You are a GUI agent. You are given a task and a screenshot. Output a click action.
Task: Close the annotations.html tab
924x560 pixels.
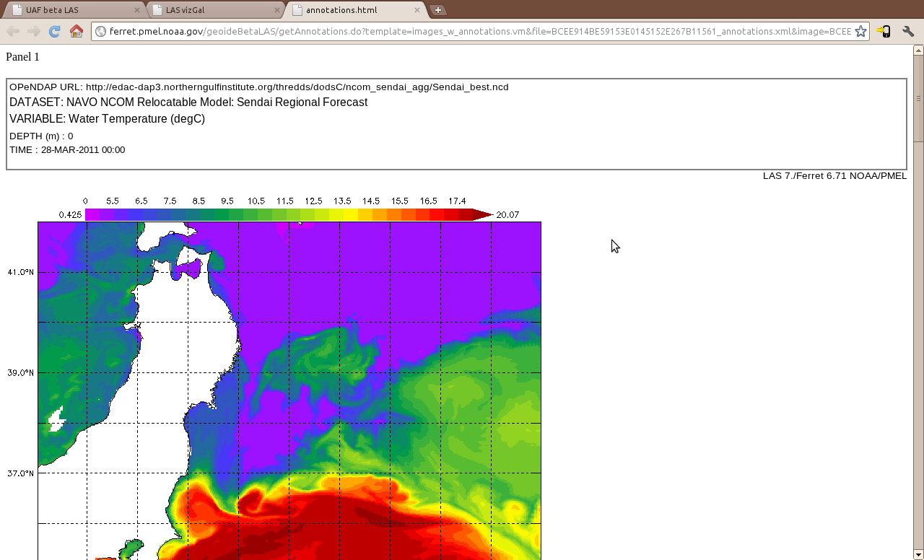(x=417, y=10)
